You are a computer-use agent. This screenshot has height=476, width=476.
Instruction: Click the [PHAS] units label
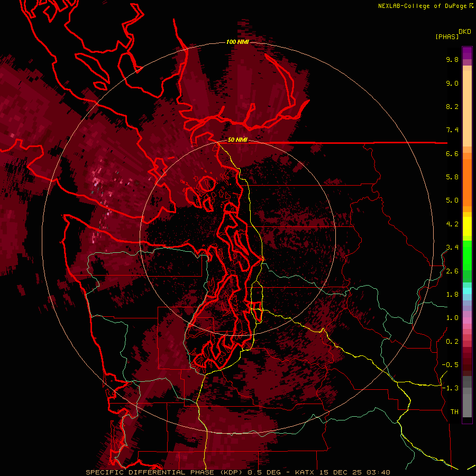447,36
